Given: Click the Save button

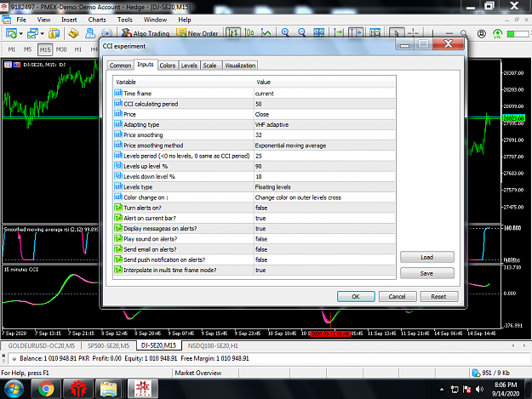Looking at the screenshot, I should 426,273.
